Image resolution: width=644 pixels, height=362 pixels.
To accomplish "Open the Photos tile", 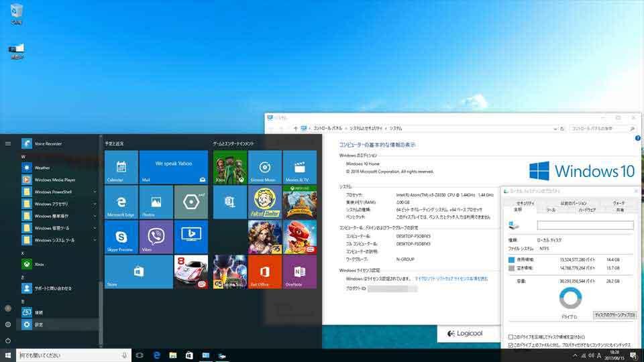I will (156, 202).
